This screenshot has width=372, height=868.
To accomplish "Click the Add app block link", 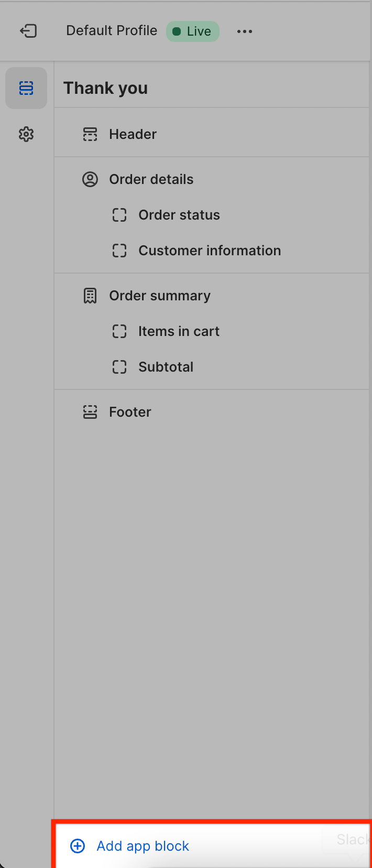I will (143, 846).
